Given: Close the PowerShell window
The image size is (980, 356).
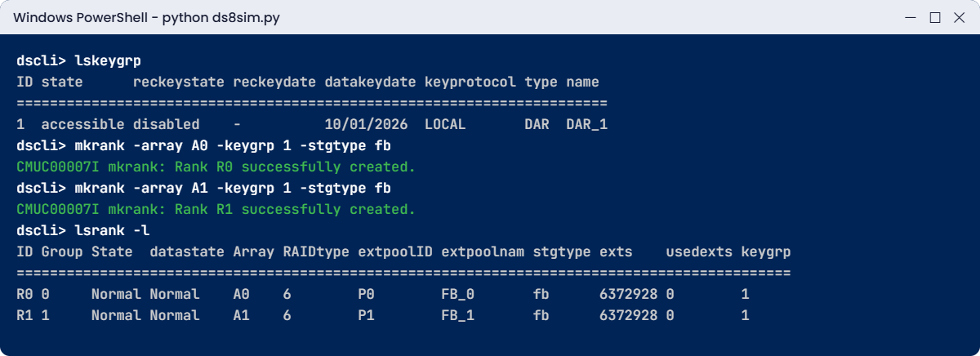Looking at the screenshot, I should pos(959,17).
